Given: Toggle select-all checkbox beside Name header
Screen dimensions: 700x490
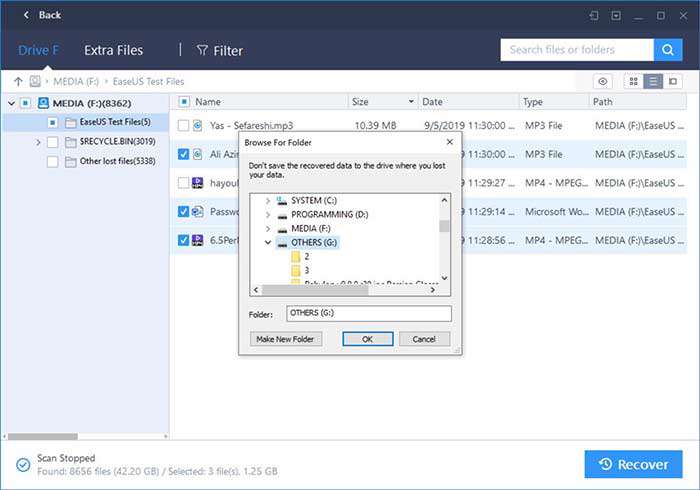Looking at the screenshot, I should (183, 102).
